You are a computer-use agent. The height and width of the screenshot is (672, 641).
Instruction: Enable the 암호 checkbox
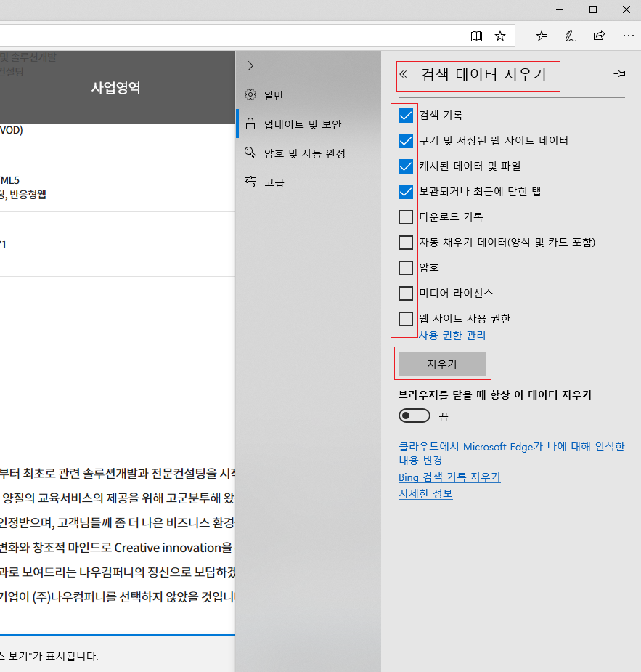406,268
